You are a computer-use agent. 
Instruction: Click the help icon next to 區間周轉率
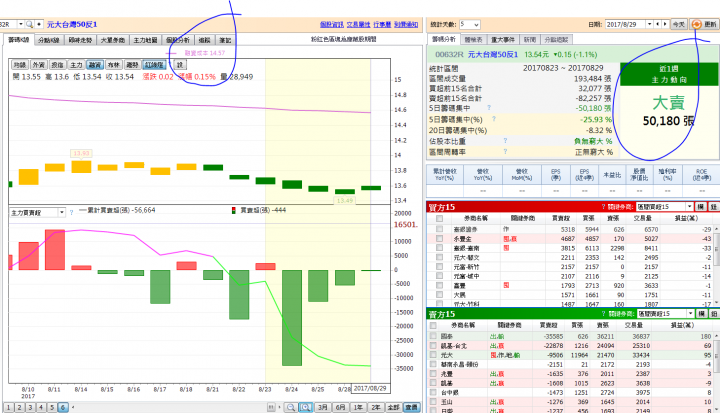click(x=505, y=151)
